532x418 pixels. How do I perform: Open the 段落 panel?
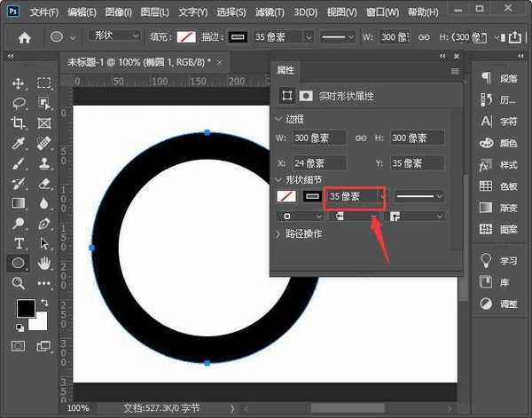[499, 78]
